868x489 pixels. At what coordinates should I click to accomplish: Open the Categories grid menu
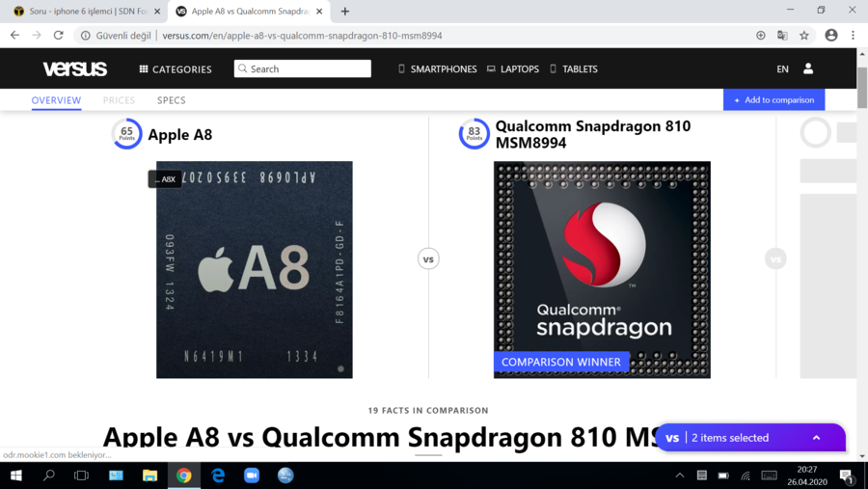(x=176, y=69)
